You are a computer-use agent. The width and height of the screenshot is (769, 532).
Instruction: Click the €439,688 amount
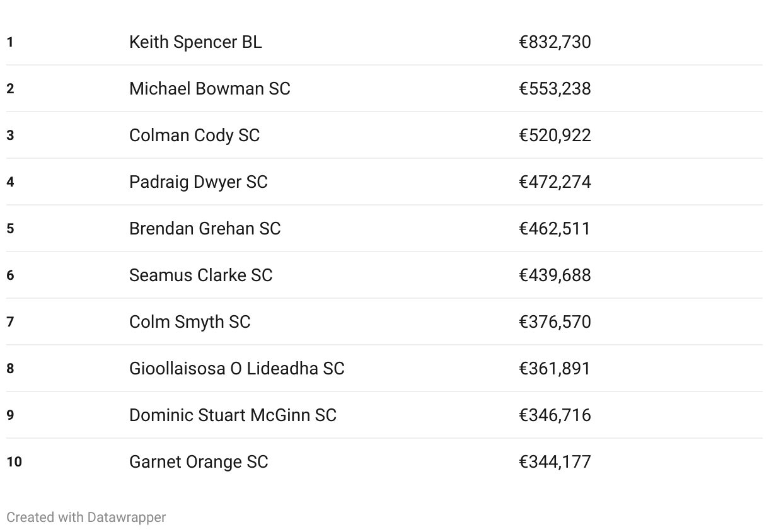tap(555, 275)
